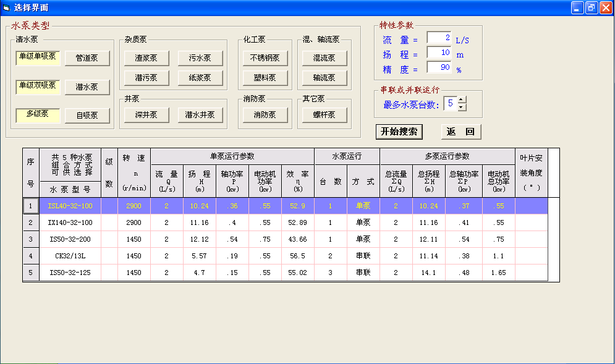Image resolution: width=615 pixels, height=364 pixels.
Task: Click efficiency value 56.5
Action: 298,256
